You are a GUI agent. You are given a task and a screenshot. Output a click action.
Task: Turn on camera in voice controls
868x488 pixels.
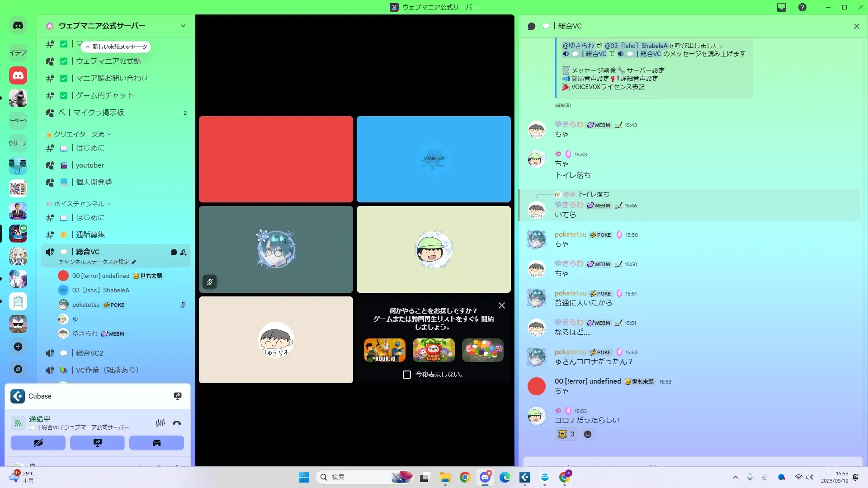[38, 443]
